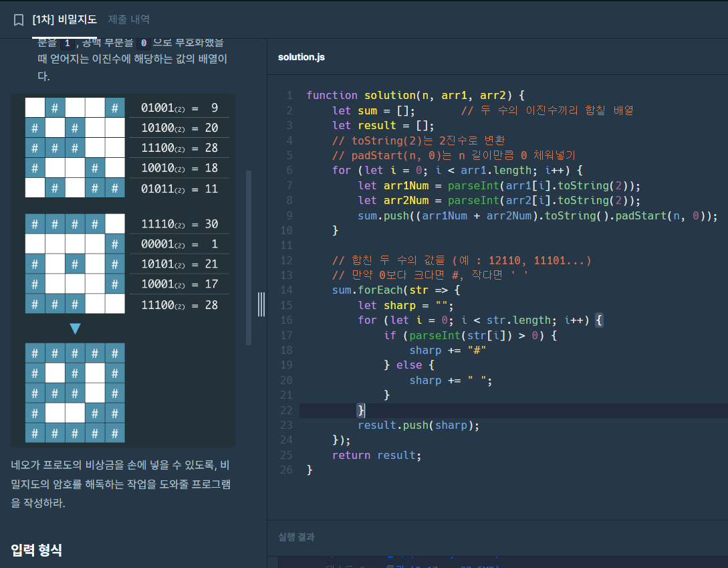This screenshot has width=728, height=568.
Task: Click line number 26 in gutter
Action: coord(287,470)
